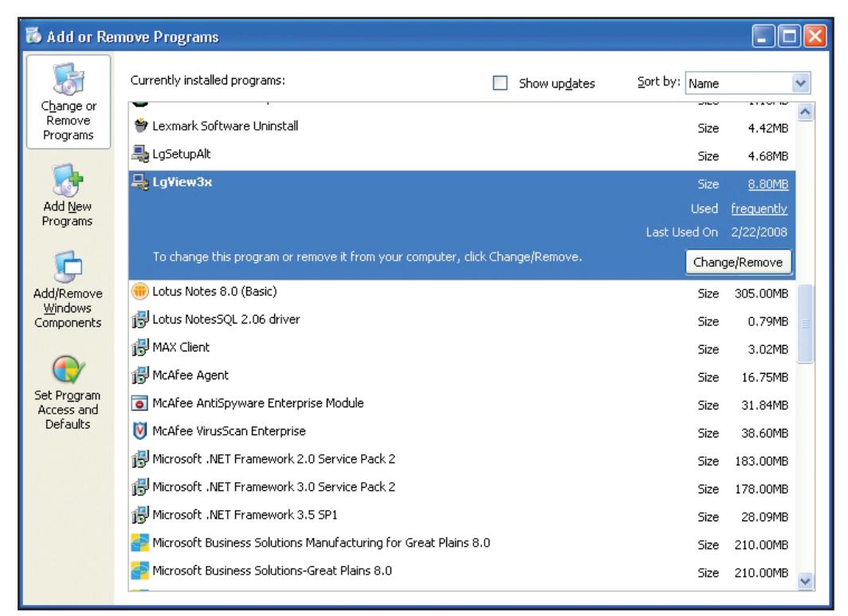Select Microsoft .NET Framework 3.0 Service Pack 2 text
The height and width of the screenshot is (616, 848).
pos(273,487)
